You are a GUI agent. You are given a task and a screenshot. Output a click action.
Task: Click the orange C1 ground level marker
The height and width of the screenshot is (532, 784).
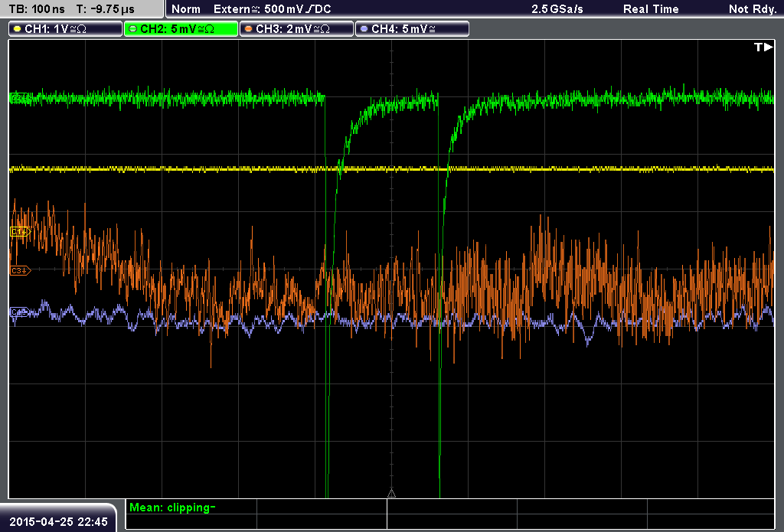(20, 231)
